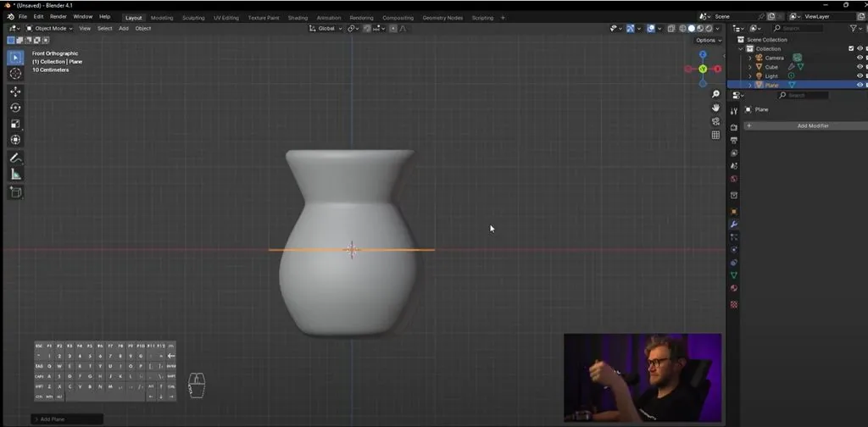Expand the Light tree item
Screen dimensions: 868x427
click(750, 75)
